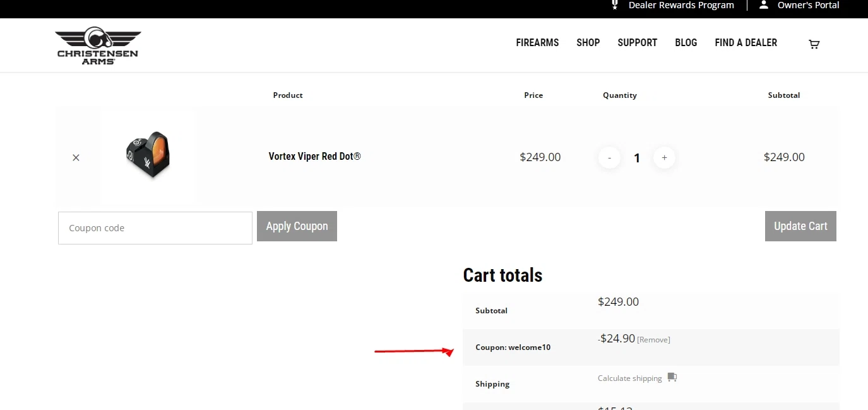Click the Apply Coupon button
Screen dimensions: 868x410
point(297,226)
